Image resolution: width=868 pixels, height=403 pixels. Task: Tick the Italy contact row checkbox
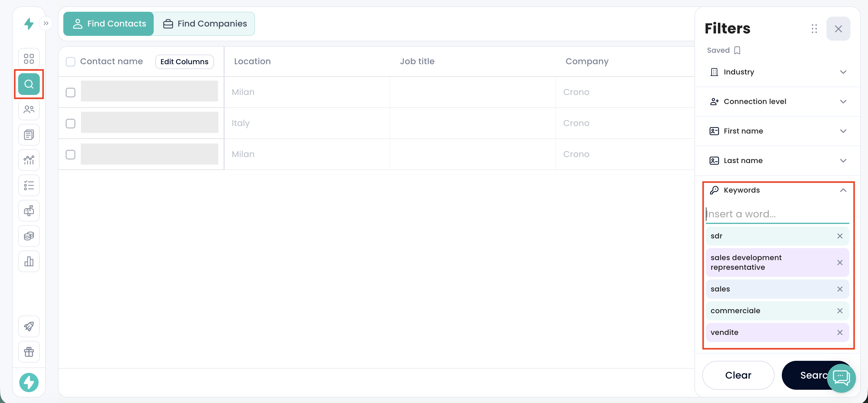71,123
